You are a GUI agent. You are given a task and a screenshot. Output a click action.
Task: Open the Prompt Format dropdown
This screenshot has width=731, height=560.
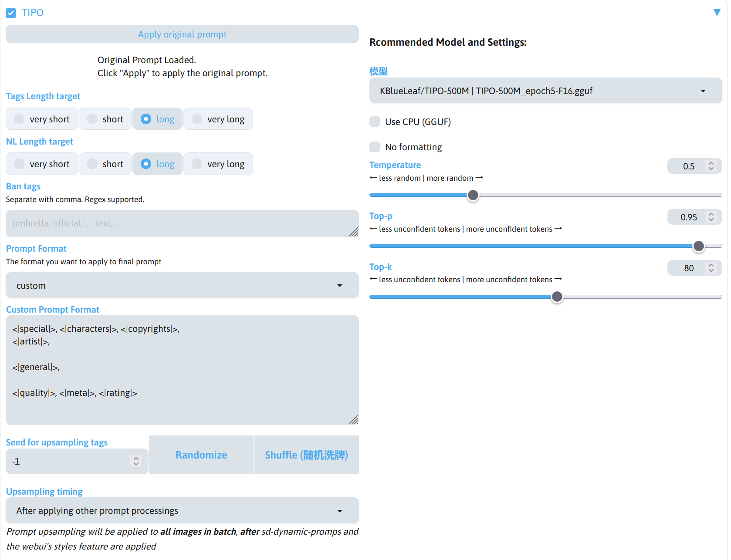pyautogui.click(x=182, y=286)
